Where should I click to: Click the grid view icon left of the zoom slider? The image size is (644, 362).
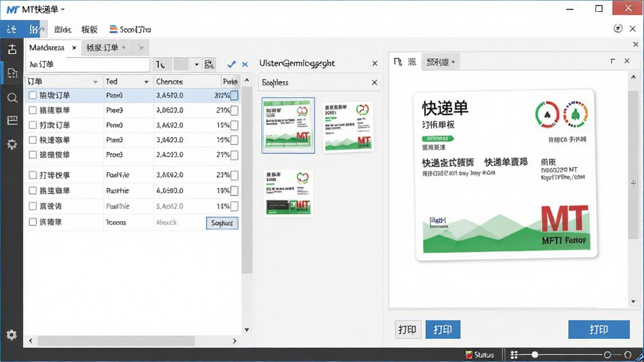[x=514, y=354]
